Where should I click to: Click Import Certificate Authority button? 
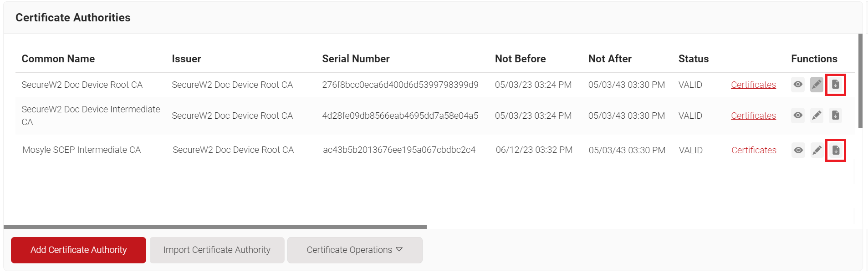pos(217,250)
